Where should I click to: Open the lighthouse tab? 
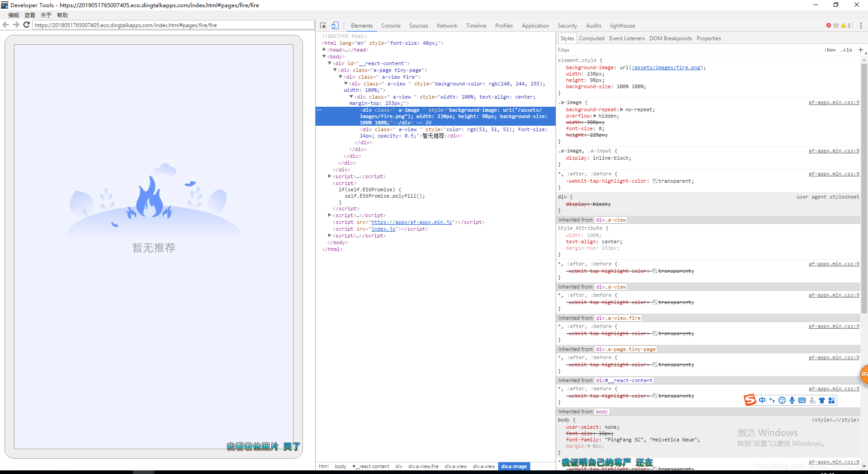623,26
